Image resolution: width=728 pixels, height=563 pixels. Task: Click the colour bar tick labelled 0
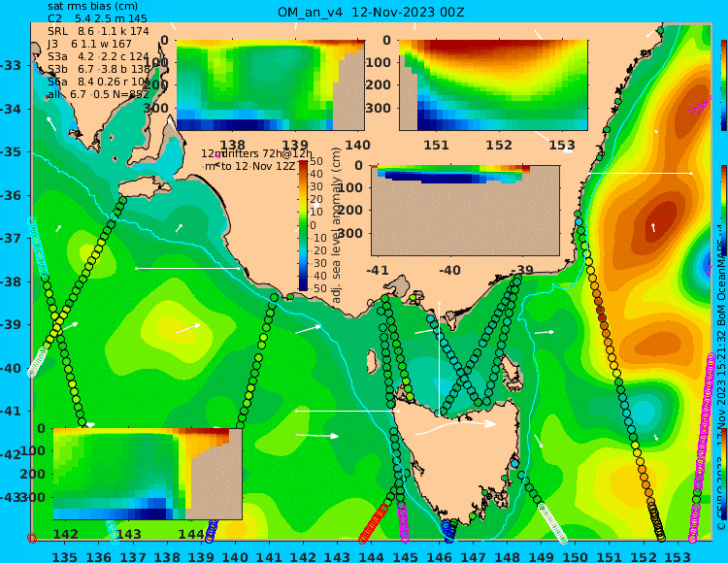click(x=313, y=225)
